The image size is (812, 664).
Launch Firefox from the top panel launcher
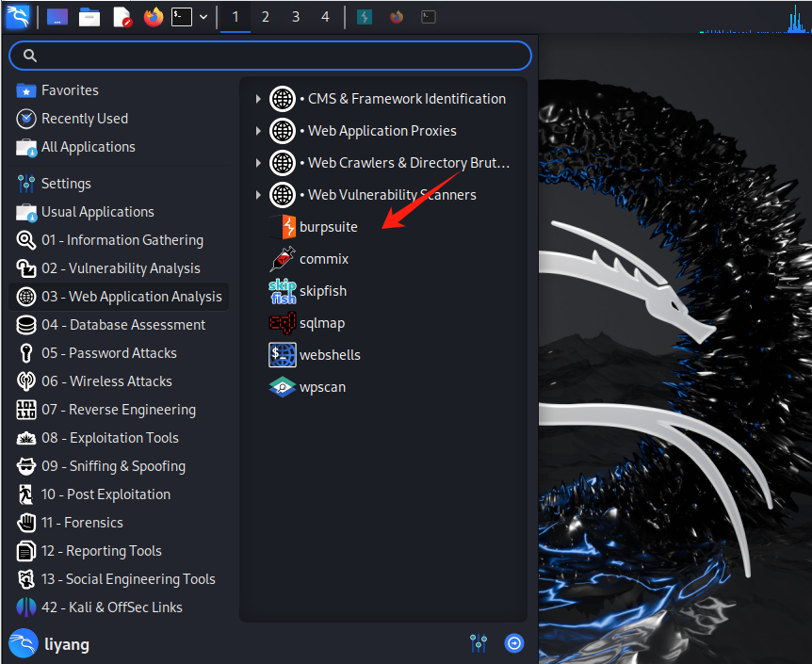[x=154, y=17]
